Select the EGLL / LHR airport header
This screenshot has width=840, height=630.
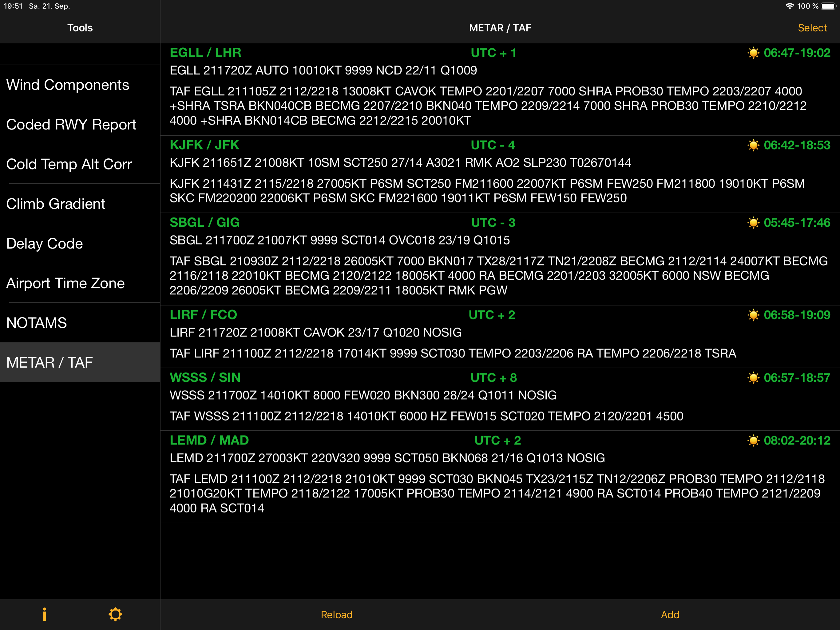[205, 53]
